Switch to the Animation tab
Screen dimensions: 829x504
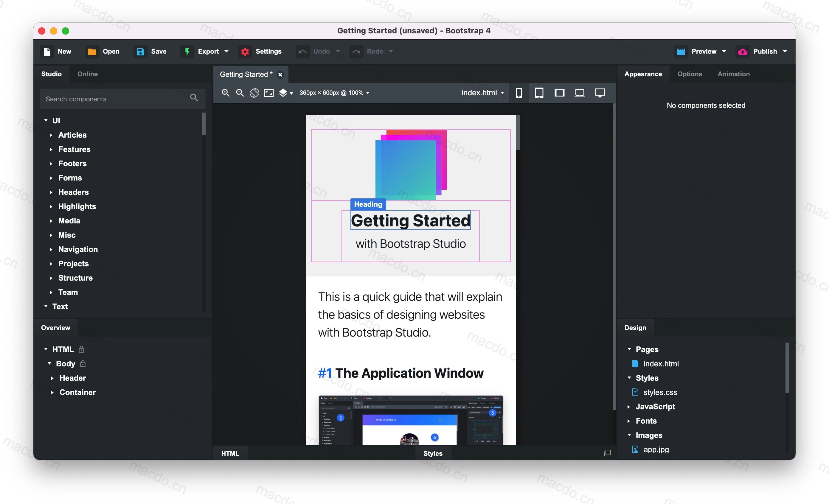[x=733, y=74]
